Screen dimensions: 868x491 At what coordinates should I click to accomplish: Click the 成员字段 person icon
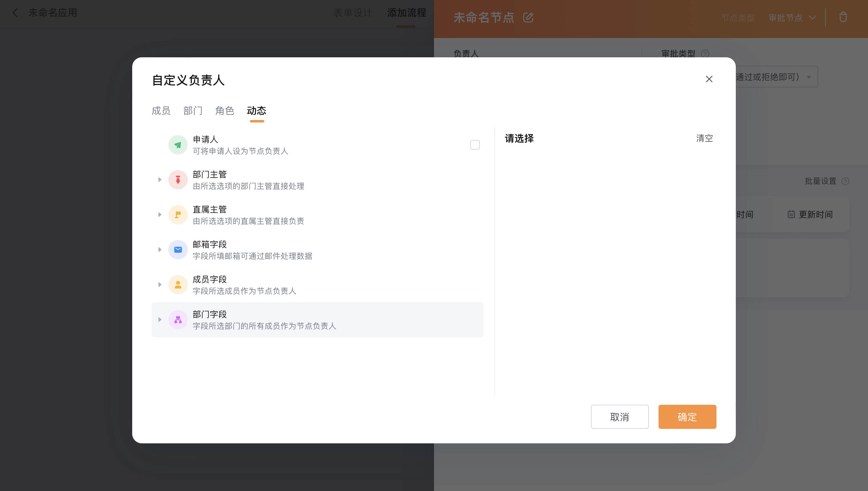[x=178, y=285]
